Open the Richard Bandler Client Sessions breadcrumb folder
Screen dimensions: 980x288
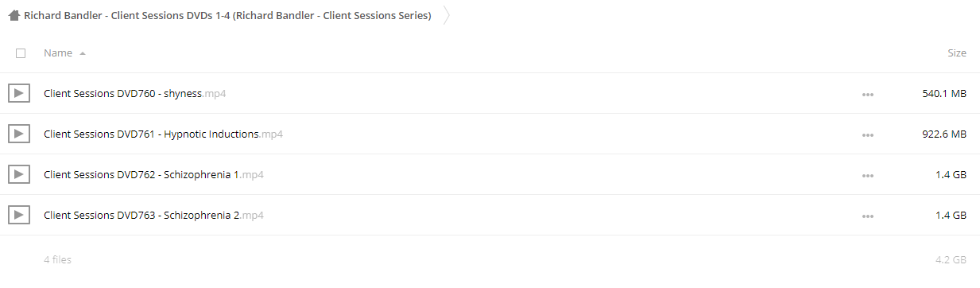point(227,15)
